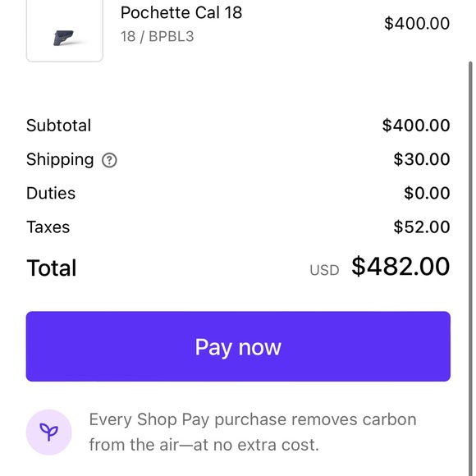Click the Taxes label
The width and height of the screenshot is (476, 476).
pyautogui.click(x=48, y=227)
